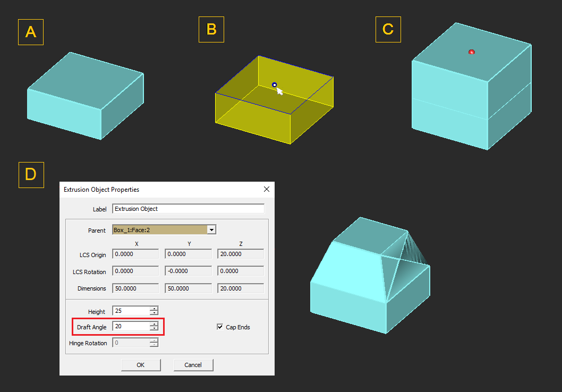Click the LCS Origin Z field showing 20.0000
562x392 pixels.
click(x=240, y=253)
